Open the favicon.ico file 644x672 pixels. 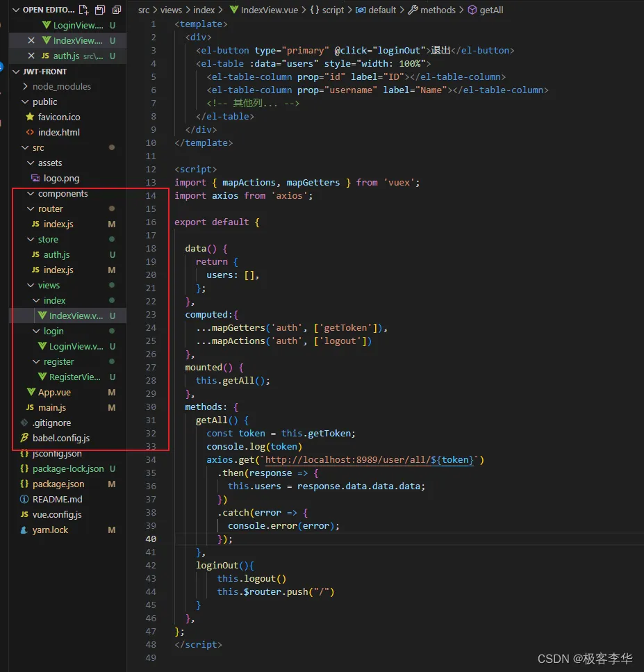(x=58, y=117)
